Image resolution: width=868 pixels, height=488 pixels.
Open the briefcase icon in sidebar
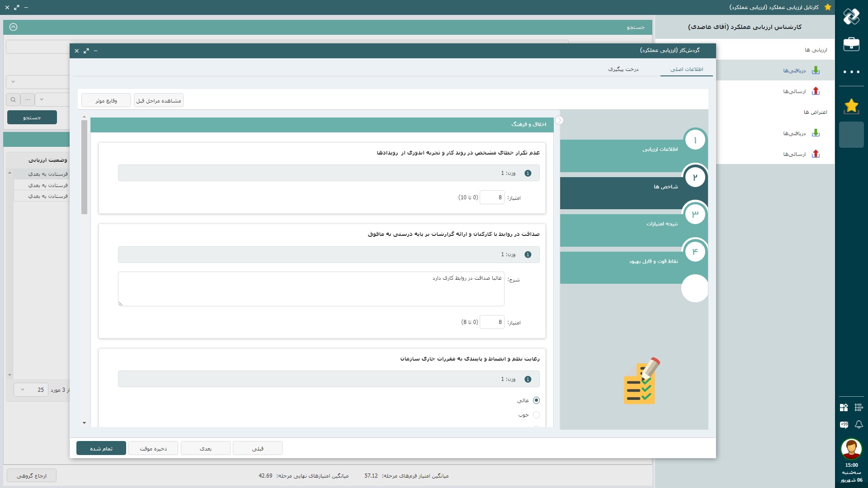point(851,44)
